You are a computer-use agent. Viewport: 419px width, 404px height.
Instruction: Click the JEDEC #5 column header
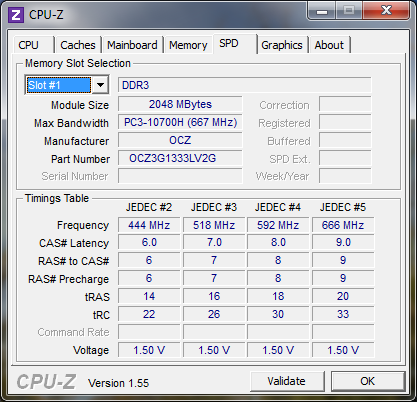(343, 207)
